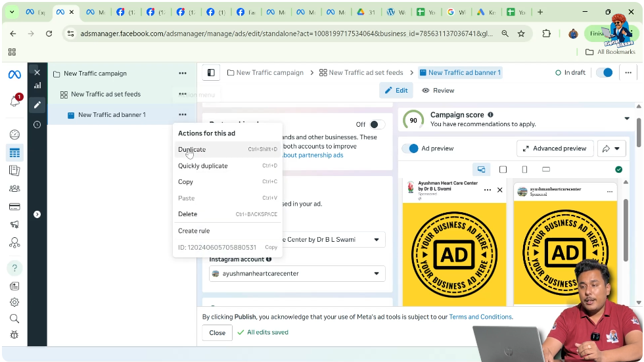
Task: Open the megaphone advertising settings icon
Action: pyautogui.click(x=14, y=225)
